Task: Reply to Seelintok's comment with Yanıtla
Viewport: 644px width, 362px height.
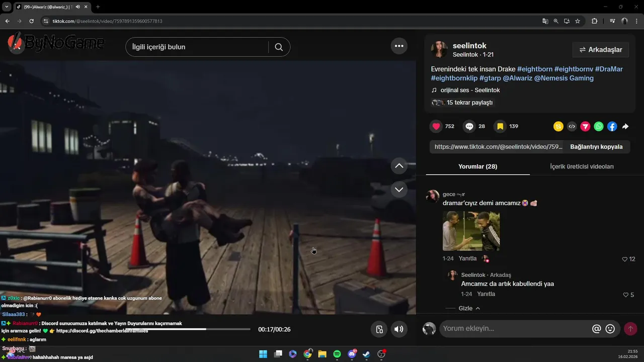Action: (x=486, y=294)
